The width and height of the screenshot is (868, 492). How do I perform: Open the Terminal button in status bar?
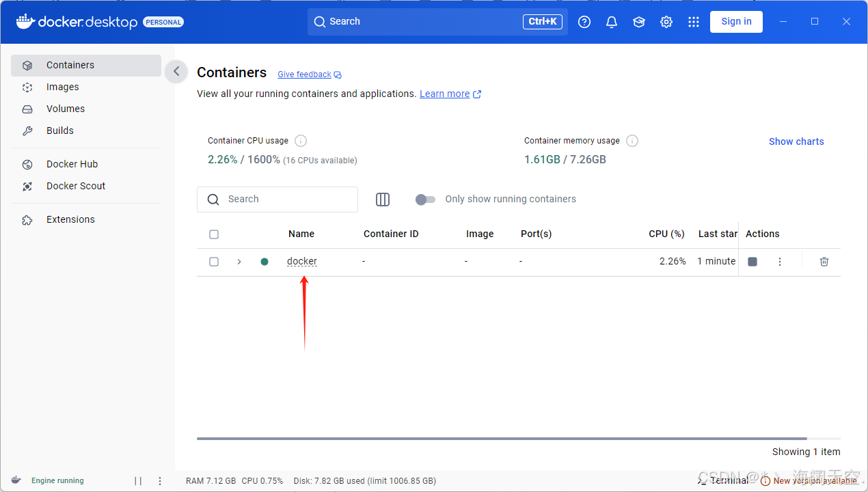(x=723, y=480)
